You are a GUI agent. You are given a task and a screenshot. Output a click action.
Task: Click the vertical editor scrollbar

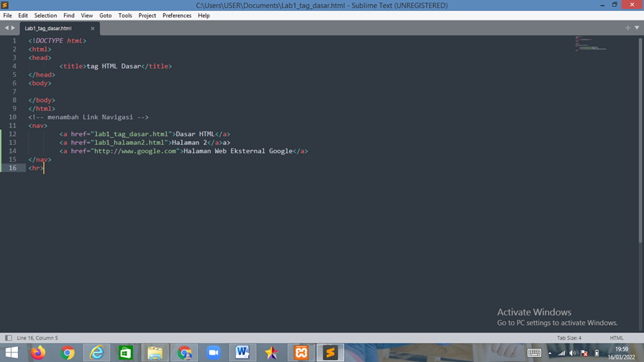click(x=641, y=140)
